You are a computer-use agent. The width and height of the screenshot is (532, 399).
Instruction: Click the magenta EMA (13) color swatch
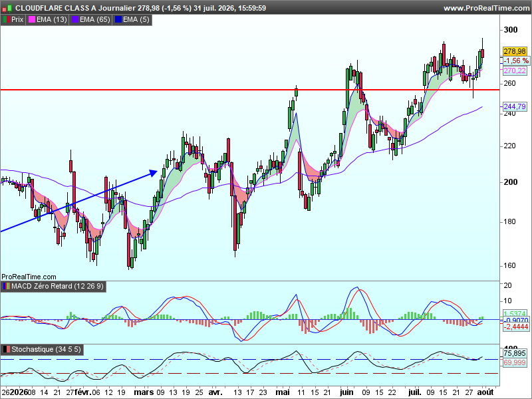point(32,20)
